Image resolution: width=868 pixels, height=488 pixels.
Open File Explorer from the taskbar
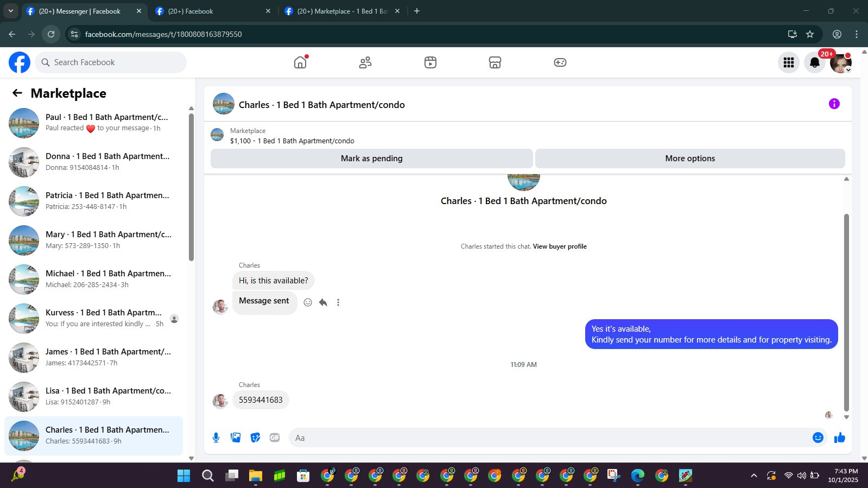coord(256,476)
